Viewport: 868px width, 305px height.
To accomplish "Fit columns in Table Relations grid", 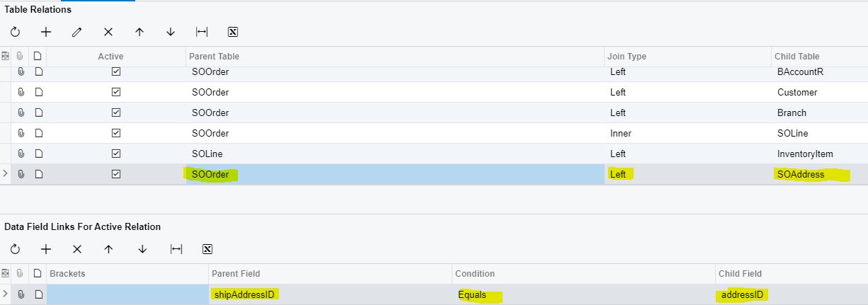I will (x=202, y=32).
